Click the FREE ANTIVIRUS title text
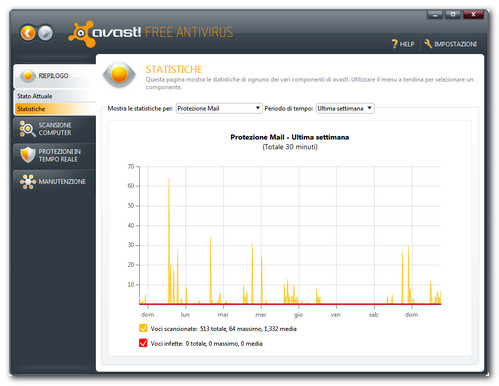499x386 pixels. [x=189, y=32]
